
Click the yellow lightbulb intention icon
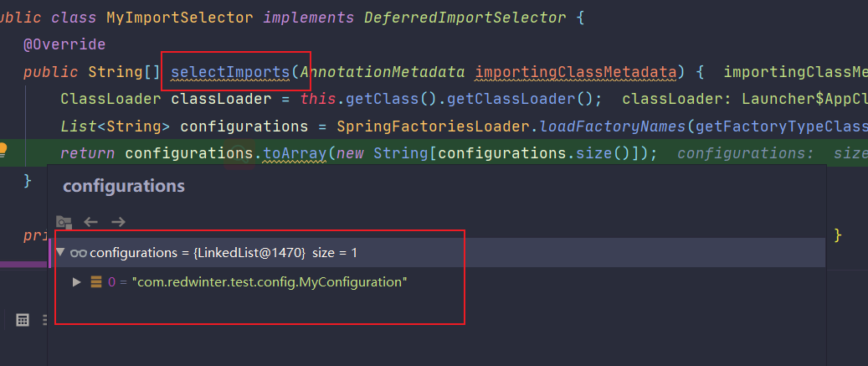pyautogui.click(x=3, y=151)
